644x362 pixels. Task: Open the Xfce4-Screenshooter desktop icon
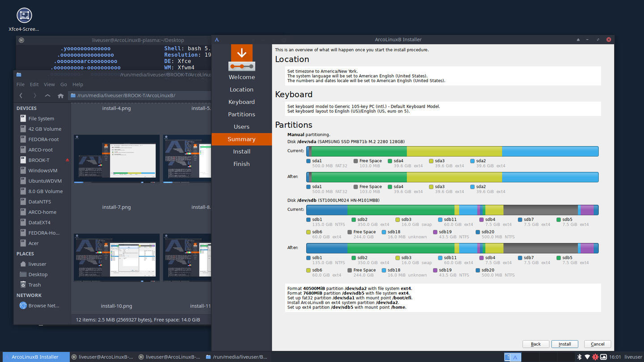point(24,20)
